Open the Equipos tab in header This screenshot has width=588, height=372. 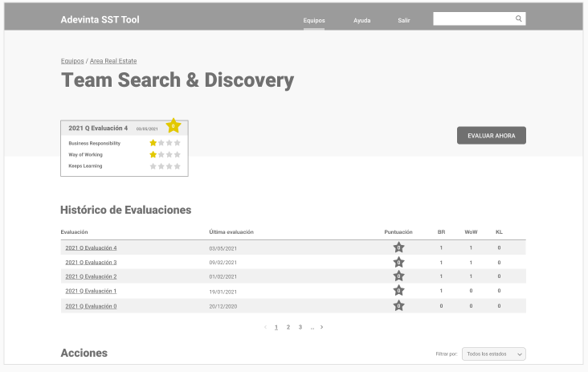tap(314, 20)
